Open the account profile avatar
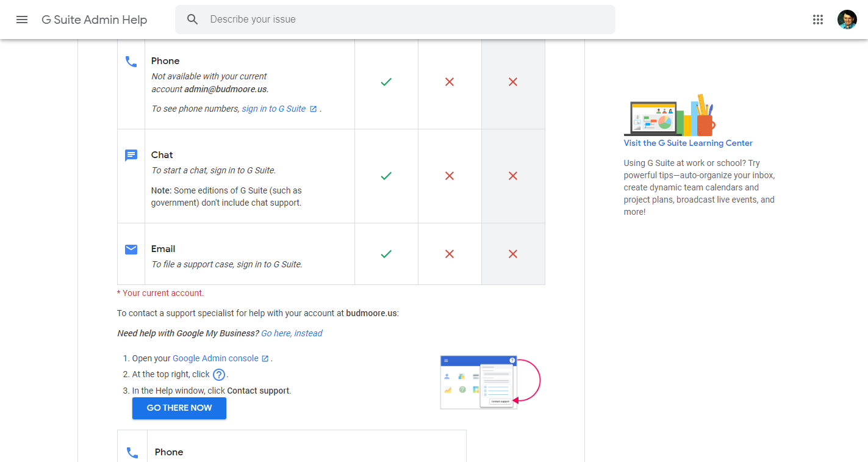This screenshot has width=868, height=462. [847, 20]
